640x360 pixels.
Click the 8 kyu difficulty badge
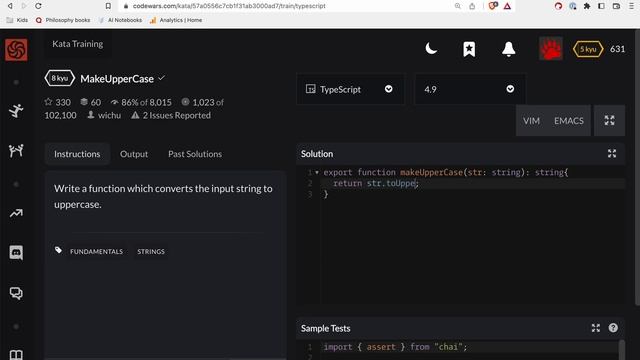(x=60, y=78)
